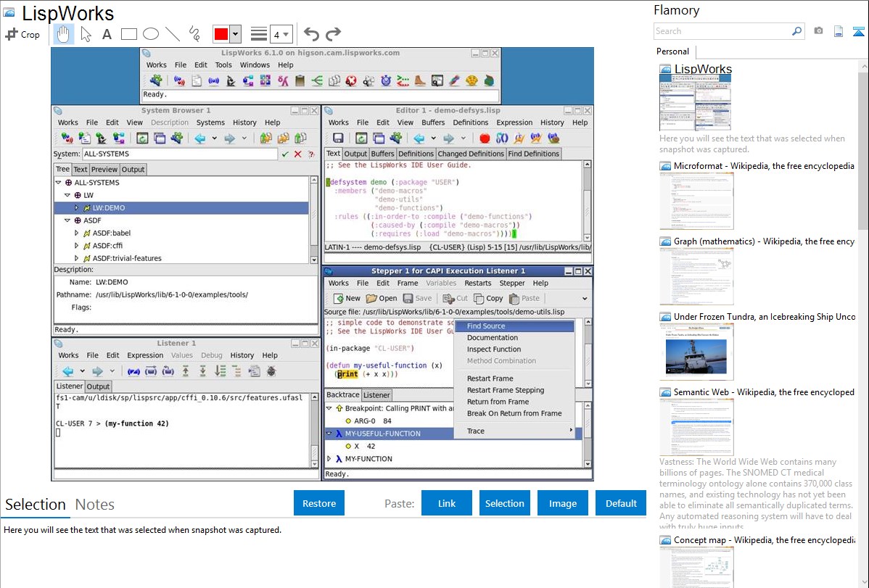Open the Semantic Web snapshot title
This screenshot has width=869, height=588.
[764, 392]
